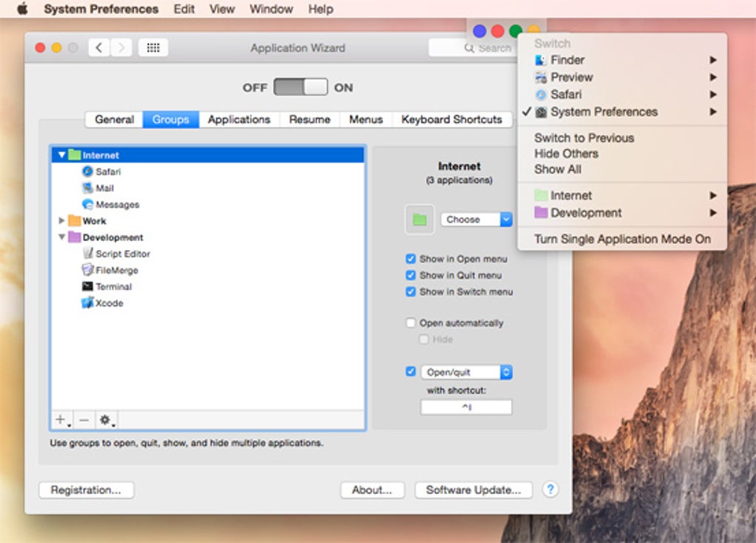The width and height of the screenshot is (756, 543).
Task: Enable Open automatically checkbox
Action: coord(411,323)
